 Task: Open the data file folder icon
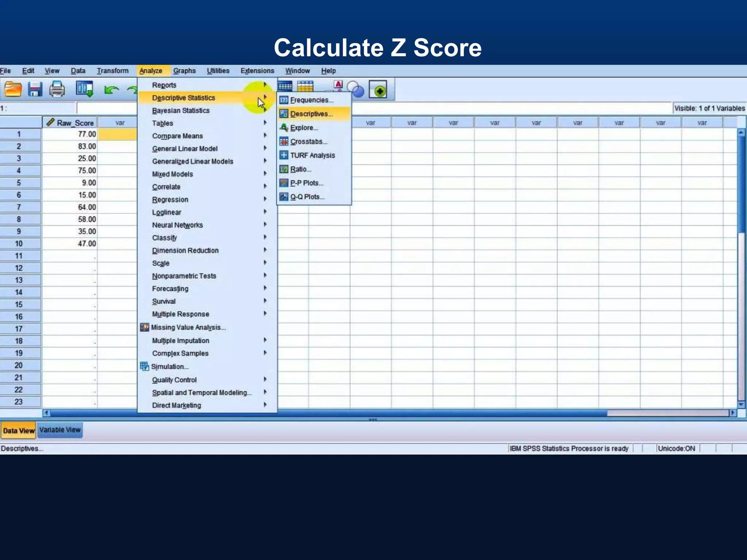(x=13, y=89)
